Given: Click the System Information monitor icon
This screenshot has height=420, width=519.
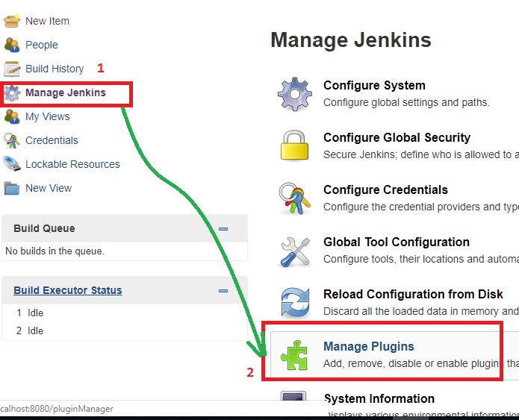Looking at the screenshot, I should coord(293,396).
